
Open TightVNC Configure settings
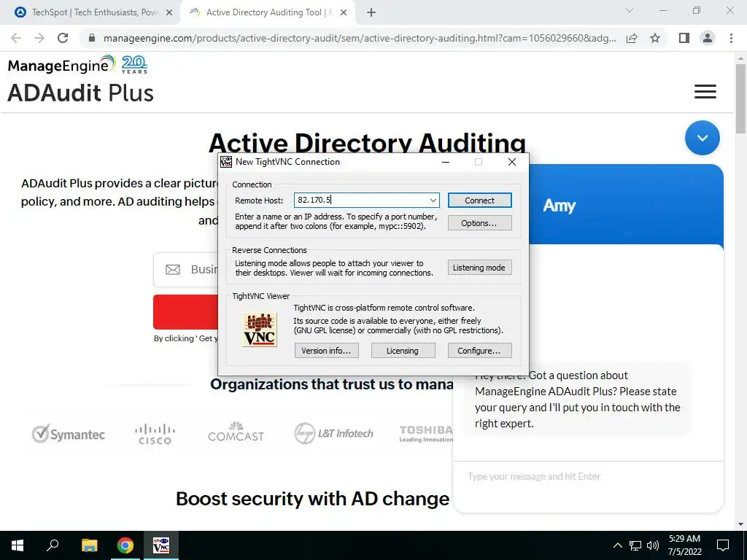click(480, 351)
